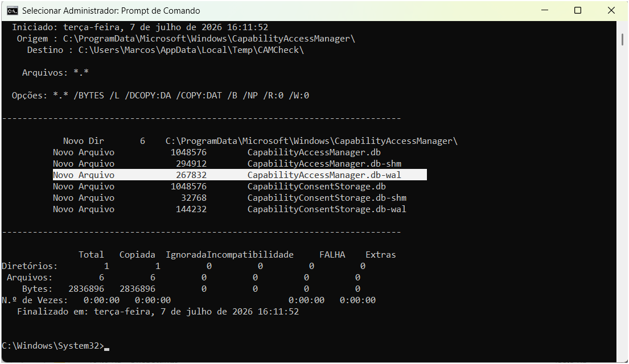
Task: Select the file name CapabilityConsentStorage.db-wal
Action: [327, 209]
